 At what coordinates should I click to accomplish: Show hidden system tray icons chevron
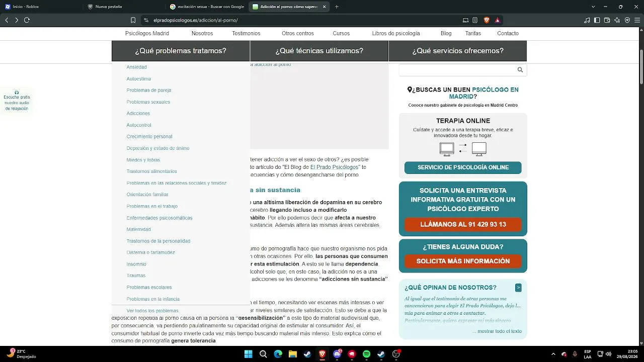pos(553,354)
